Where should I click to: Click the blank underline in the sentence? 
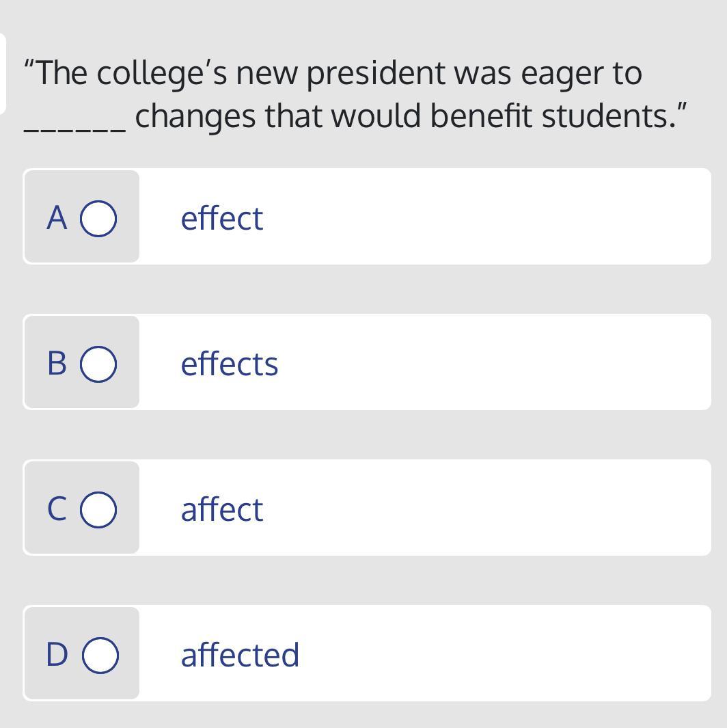(74, 127)
